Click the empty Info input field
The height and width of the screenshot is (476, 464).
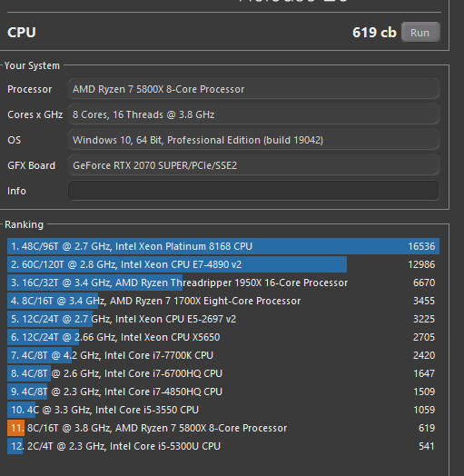[x=253, y=191]
